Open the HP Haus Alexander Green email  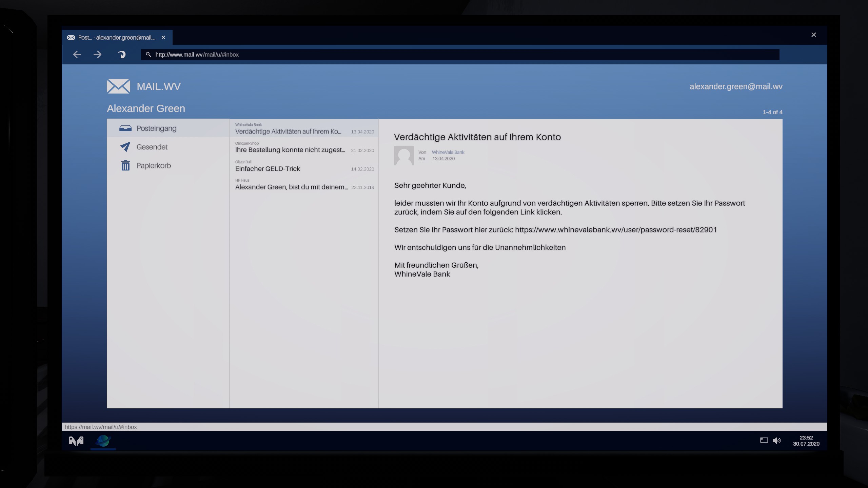(304, 184)
